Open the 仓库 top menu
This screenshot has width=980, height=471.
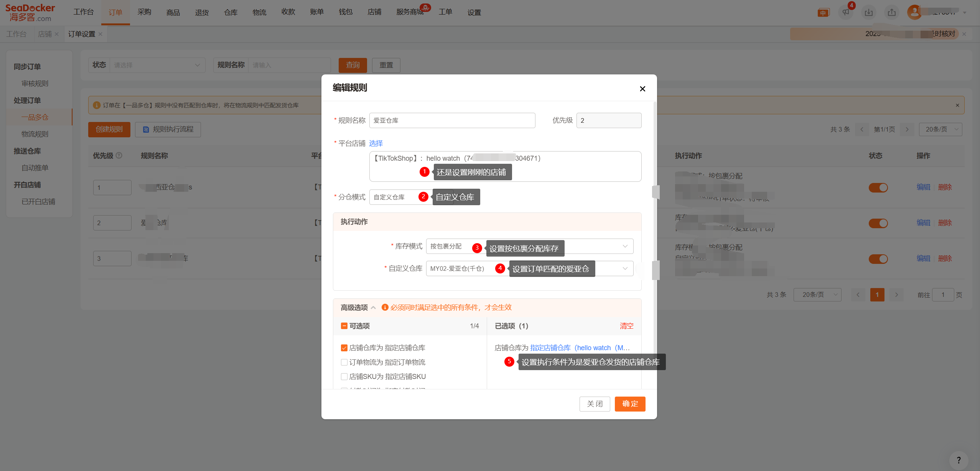(231, 12)
